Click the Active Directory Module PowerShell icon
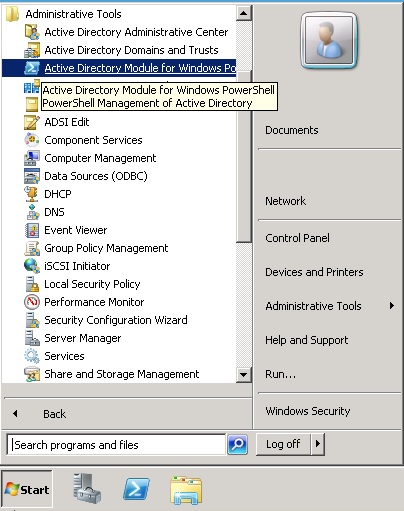The width and height of the screenshot is (404, 511). coord(32,68)
